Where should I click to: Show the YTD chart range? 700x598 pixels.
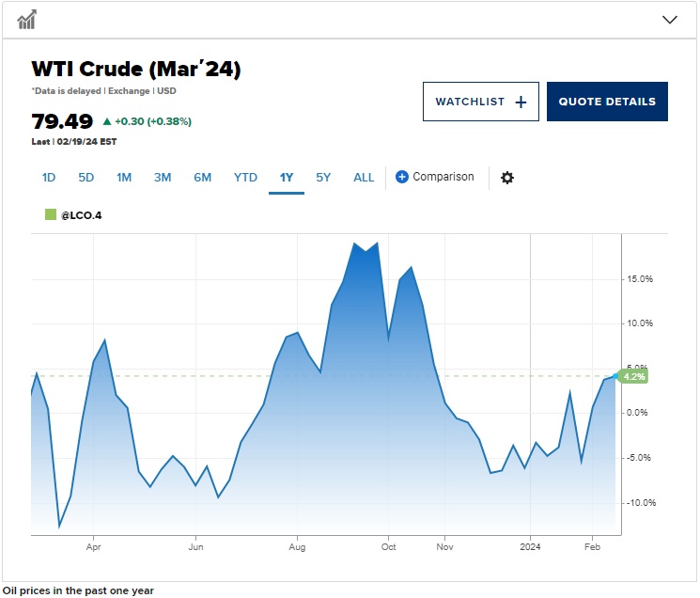[x=245, y=177]
